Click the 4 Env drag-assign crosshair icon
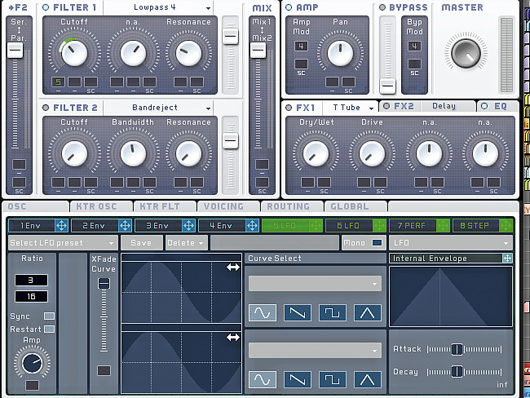The image size is (530, 398). pos(252,226)
